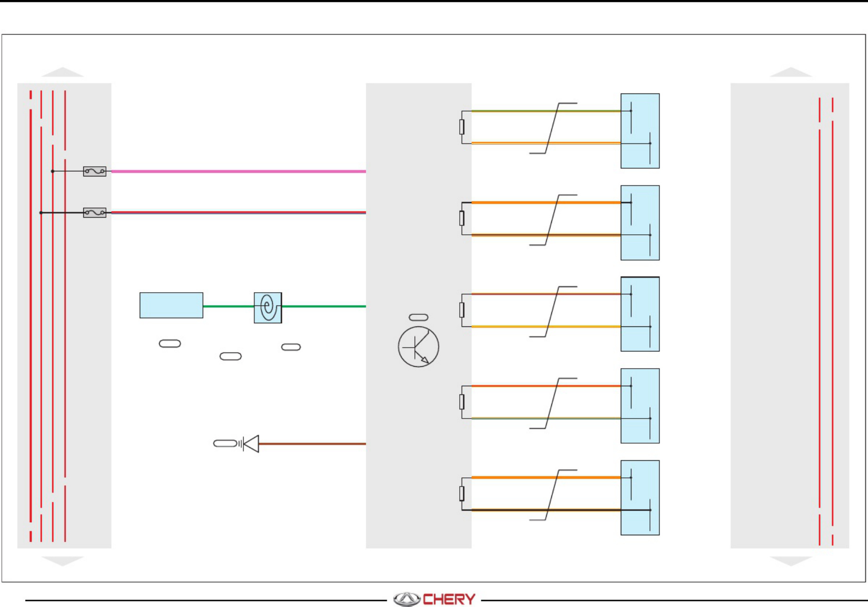
Task: Click the empty pill label beside the ground symbol
Action: tap(225, 444)
